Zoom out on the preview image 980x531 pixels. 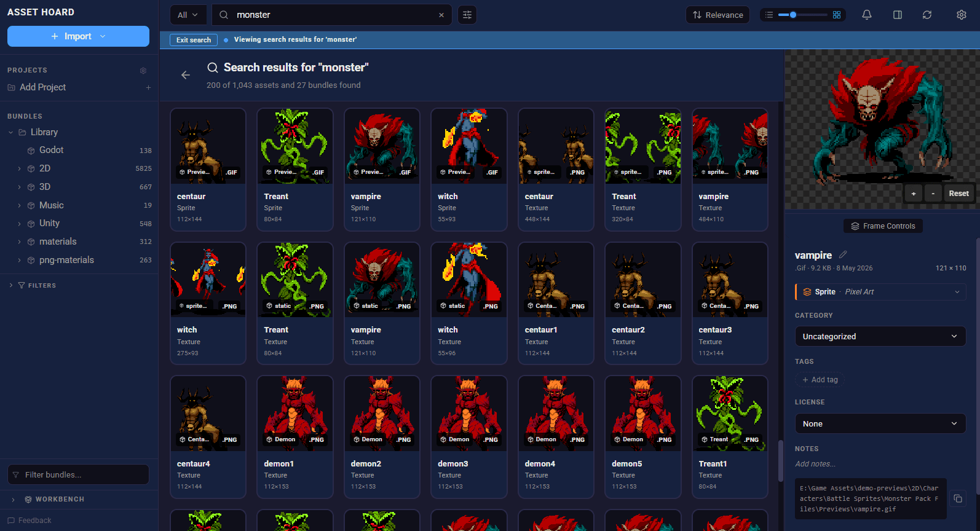933,193
